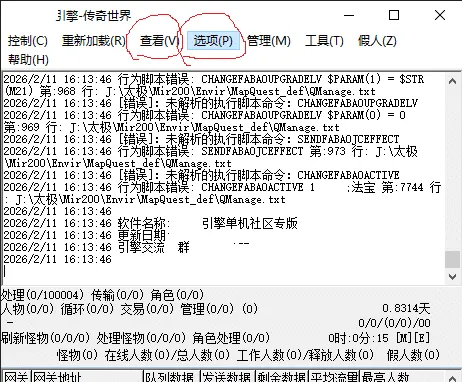Click the 角色处理(0/0) status text

[231, 338]
